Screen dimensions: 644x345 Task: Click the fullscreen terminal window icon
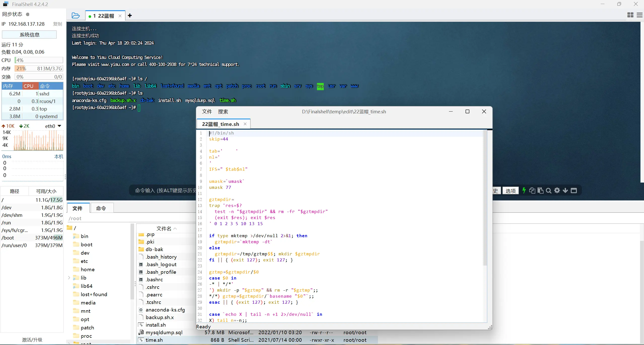tap(574, 190)
